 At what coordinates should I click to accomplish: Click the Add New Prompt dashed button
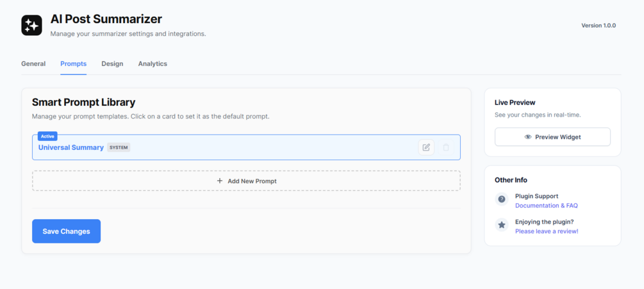tap(246, 181)
